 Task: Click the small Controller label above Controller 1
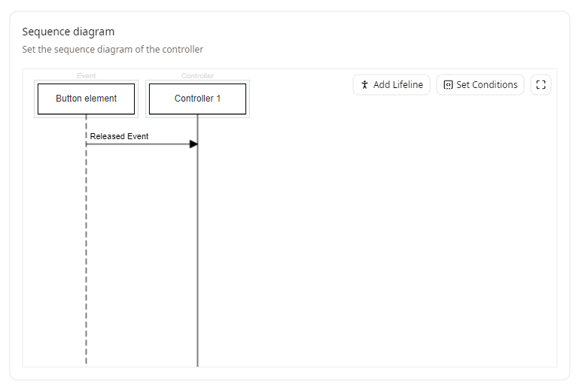pyautogui.click(x=197, y=76)
